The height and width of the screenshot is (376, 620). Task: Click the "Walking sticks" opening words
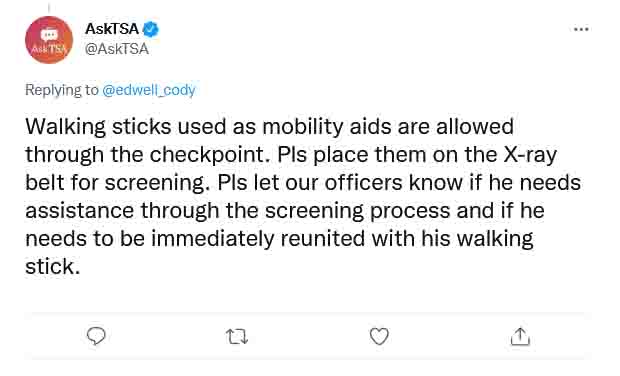tap(98, 127)
